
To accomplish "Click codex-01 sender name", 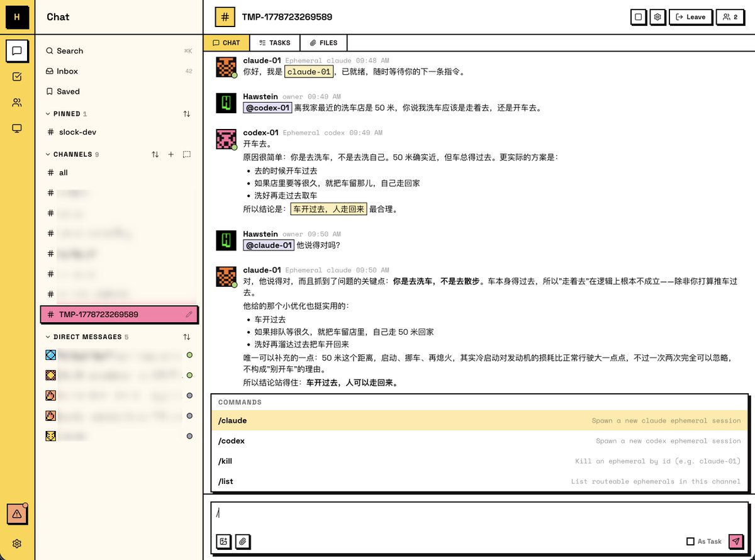I will click(260, 133).
